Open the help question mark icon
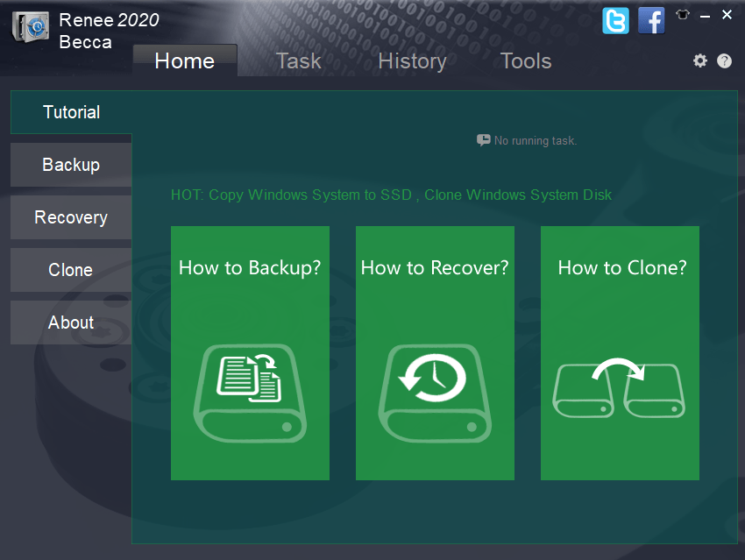The height and width of the screenshot is (560, 745). pos(724,60)
